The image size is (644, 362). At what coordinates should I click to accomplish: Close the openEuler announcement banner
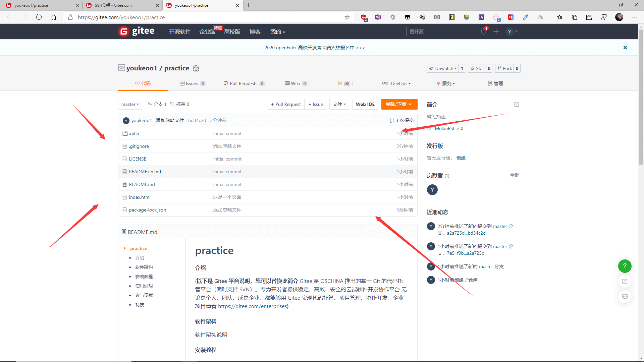[625, 48]
